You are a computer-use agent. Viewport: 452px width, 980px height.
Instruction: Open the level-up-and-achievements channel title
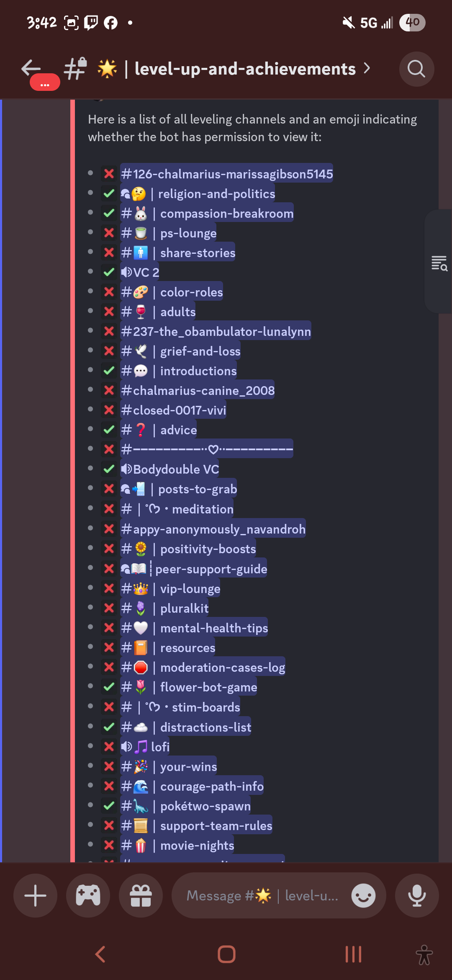coord(245,69)
